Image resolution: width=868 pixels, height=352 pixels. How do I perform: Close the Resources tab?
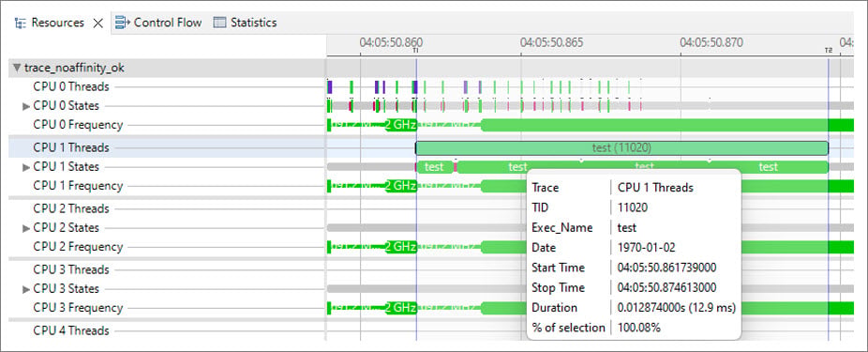(x=98, y=23)
